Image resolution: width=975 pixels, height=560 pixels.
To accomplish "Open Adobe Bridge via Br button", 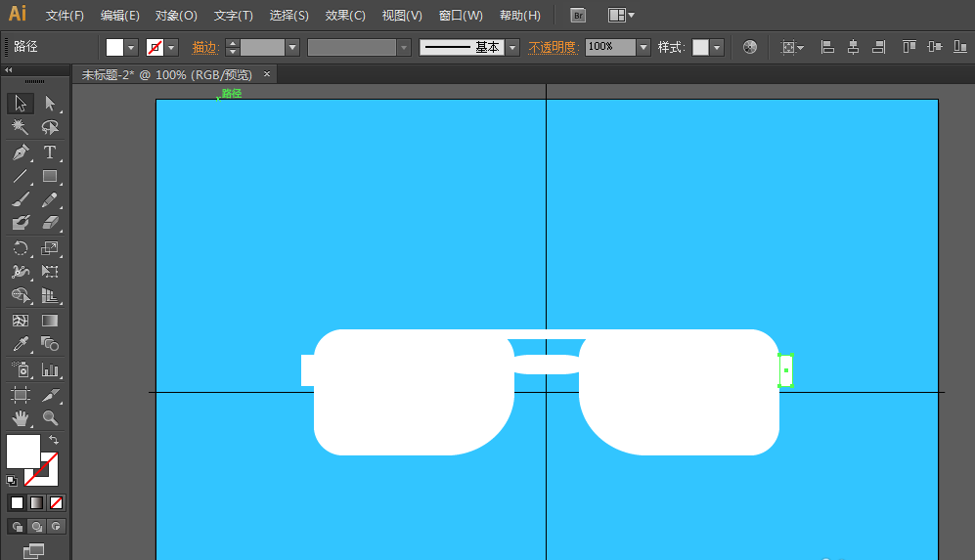I will [x=578, y=16].
